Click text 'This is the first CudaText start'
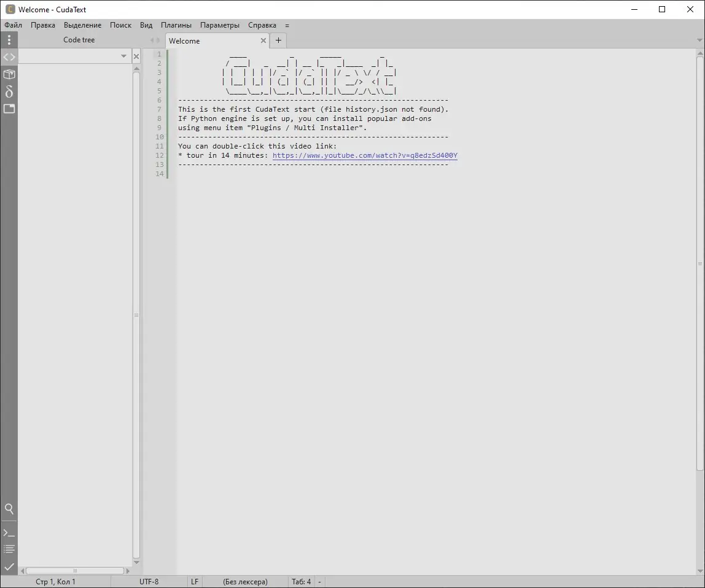 point(247,109)
